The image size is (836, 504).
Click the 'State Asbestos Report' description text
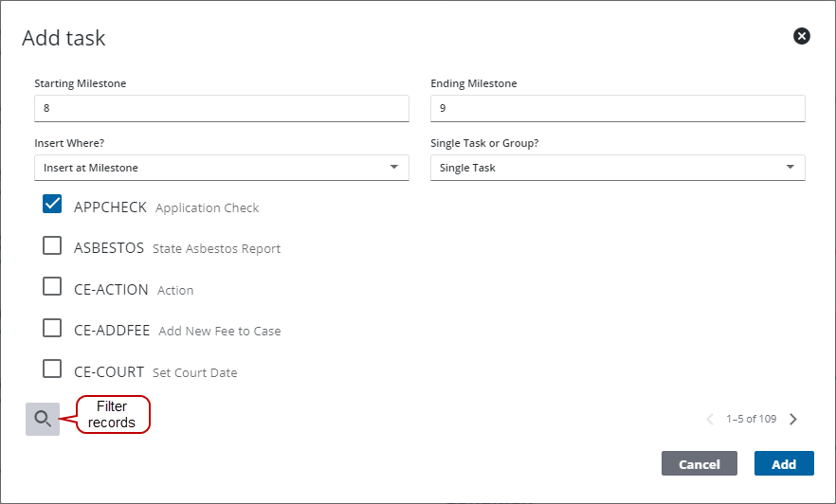(216, 249)
